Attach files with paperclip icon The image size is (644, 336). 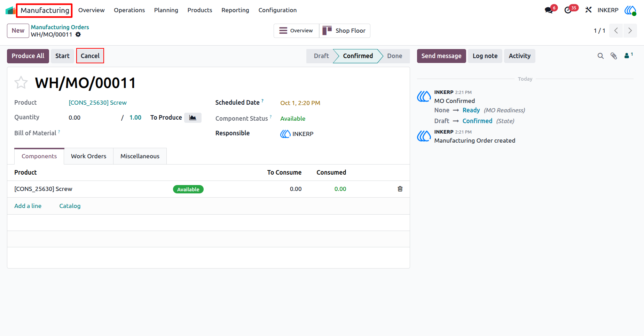[x=614, y=56]
